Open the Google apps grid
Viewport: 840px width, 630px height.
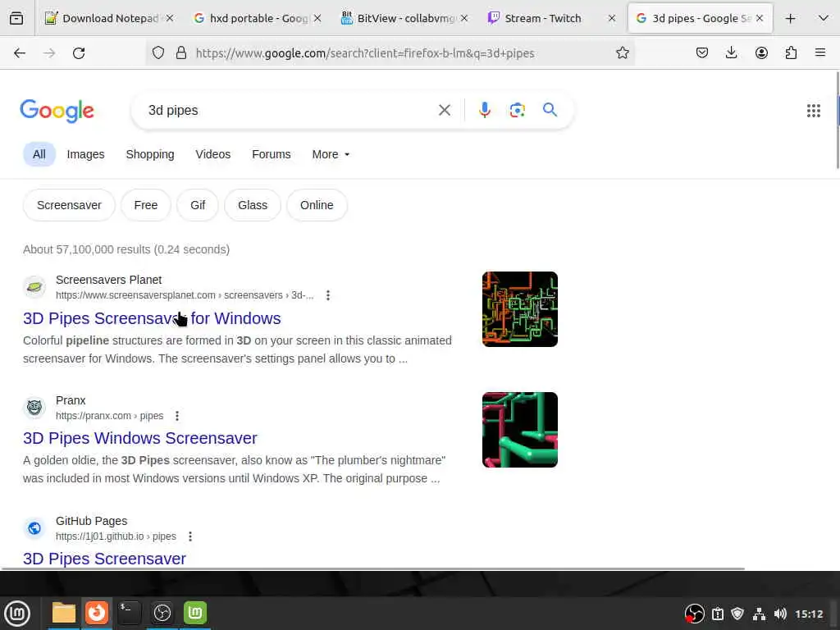pyautogui.click(x=813, y=111)
